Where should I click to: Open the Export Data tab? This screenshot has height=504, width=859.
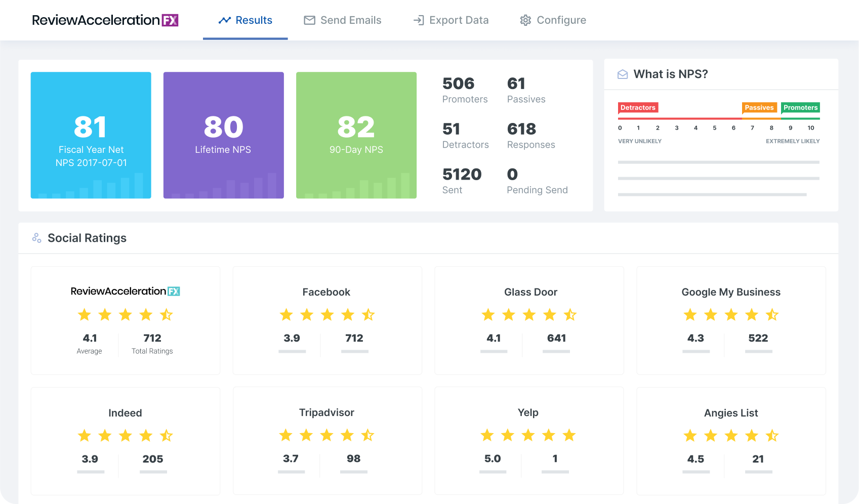tap(459, 20)
